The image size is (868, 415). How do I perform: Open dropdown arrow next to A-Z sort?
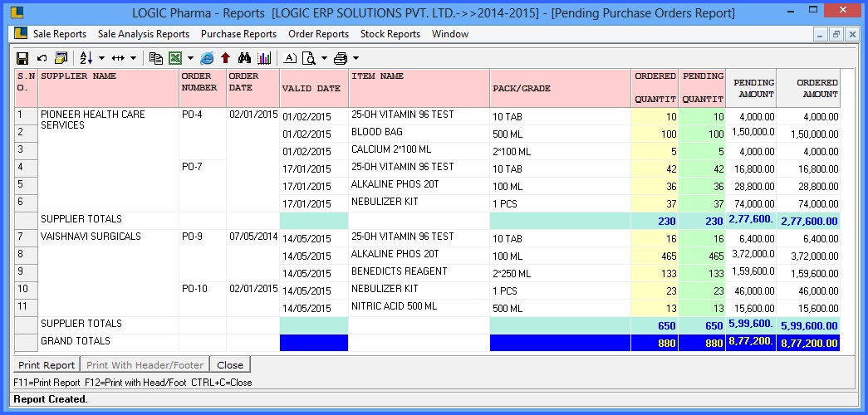tap(101, 57)
